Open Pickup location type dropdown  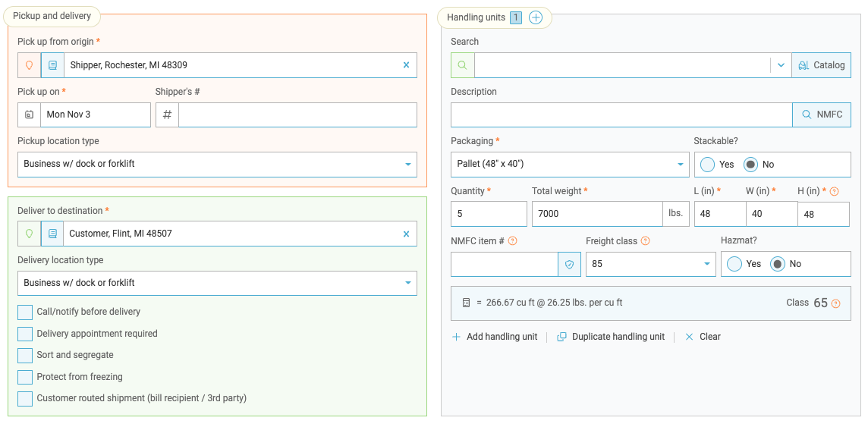pyautogui.click(x=217, y=165)
